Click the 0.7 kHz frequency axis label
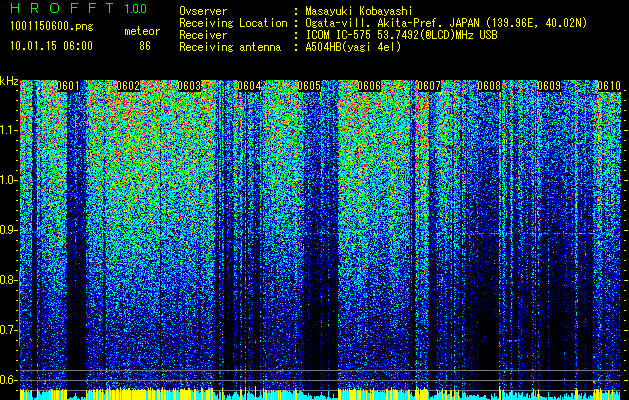Screen dimensions: 629x400 [x=9, y=330]
